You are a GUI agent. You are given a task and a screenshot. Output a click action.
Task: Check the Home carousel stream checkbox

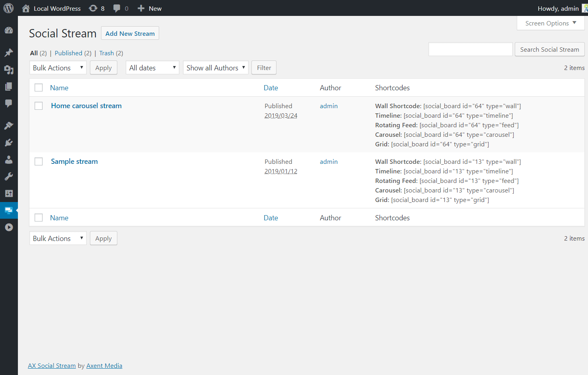(39, 106)
